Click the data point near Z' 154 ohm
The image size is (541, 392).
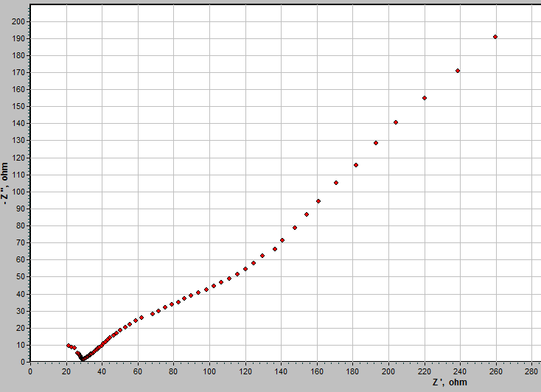click(307, 214)
